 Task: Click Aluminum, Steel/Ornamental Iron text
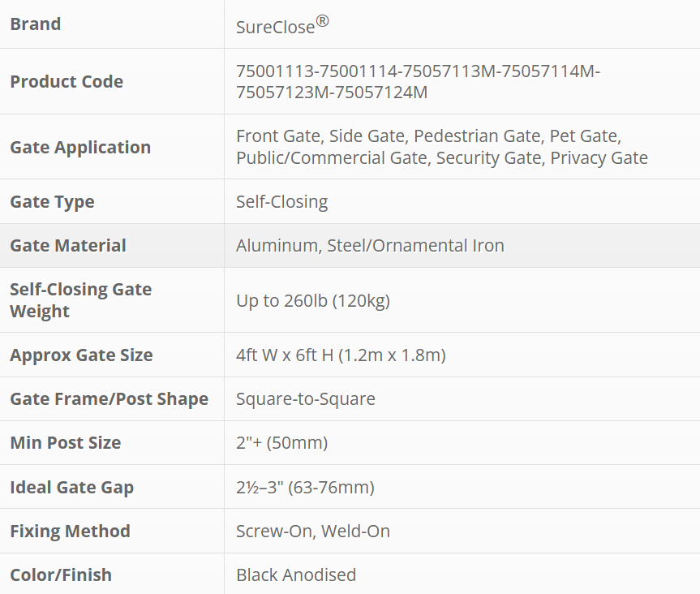pos(370,246)
